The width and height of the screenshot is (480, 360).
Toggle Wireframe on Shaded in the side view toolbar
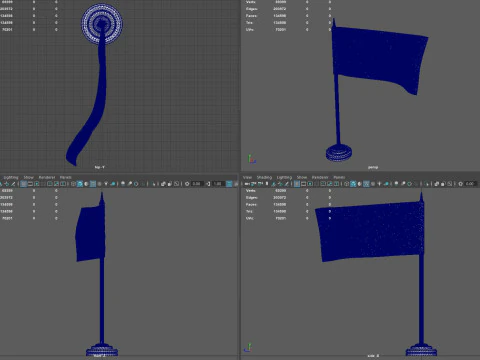(366, 184)
